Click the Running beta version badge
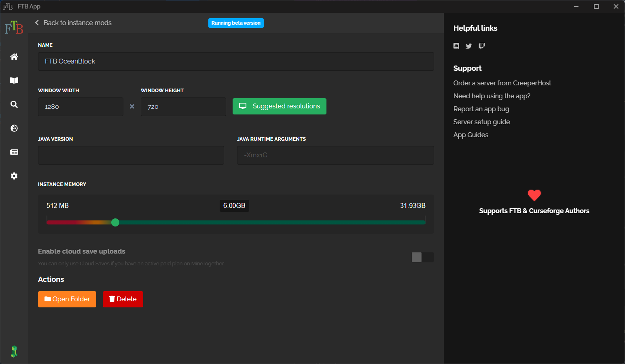This screenshot has height=364, width=625. coord(236,23)
